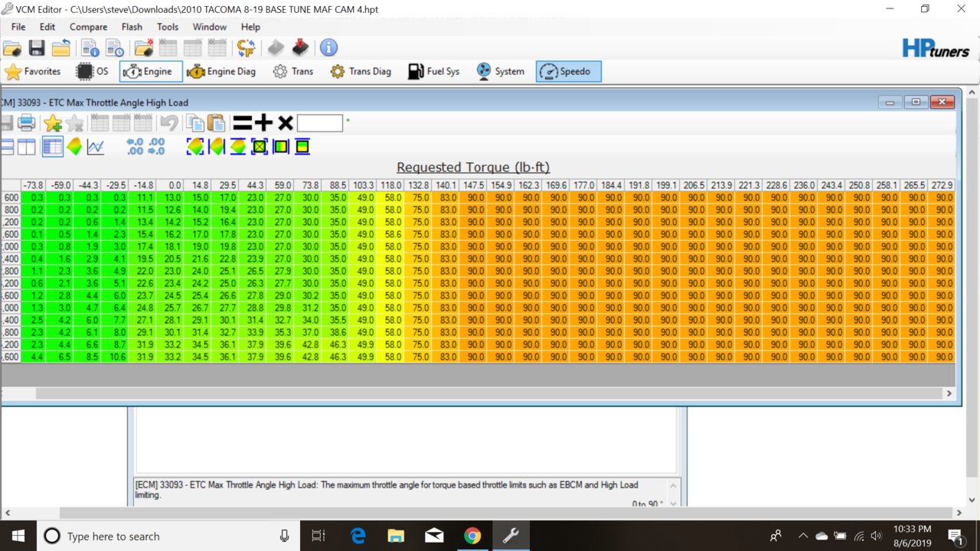
Task: Open the Help menu
Action: pyautogui.click(x=250, y=27)
